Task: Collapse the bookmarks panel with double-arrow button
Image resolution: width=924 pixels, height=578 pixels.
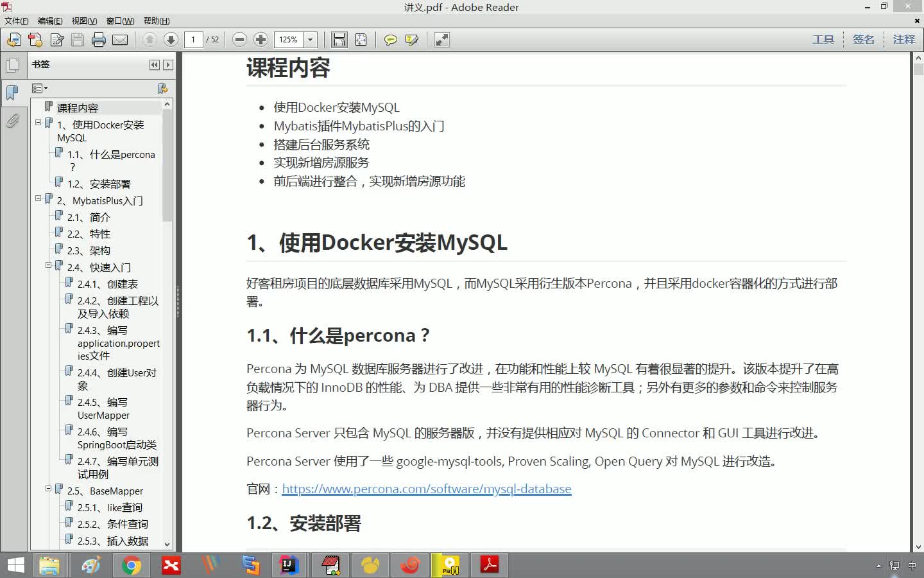Action: tap(154, 65)
